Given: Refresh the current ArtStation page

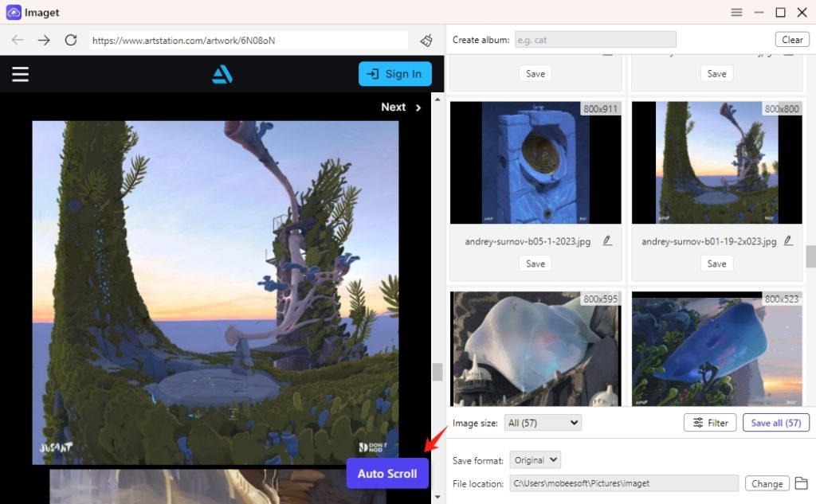Looking at the screenshot, I should pyautogui.click(x=72, y=40).
